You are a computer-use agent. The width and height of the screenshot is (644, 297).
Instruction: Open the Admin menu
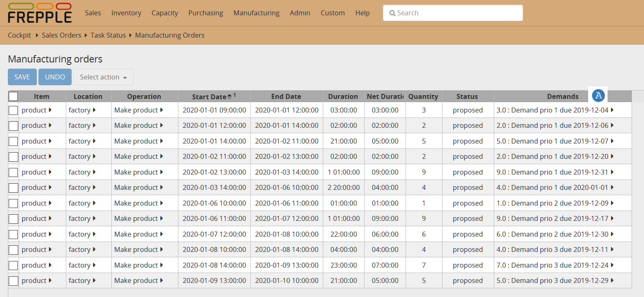click(x=300, y=13)
